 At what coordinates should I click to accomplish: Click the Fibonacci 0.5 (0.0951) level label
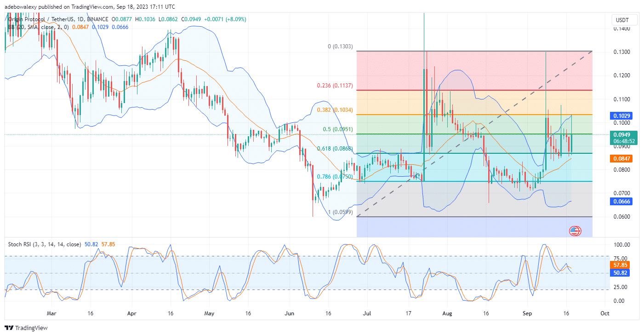338,129
